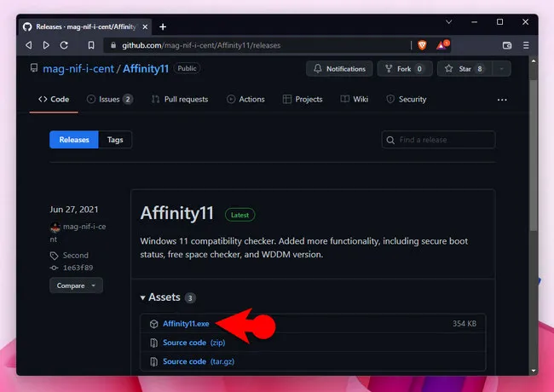Open the tab search chevron in title bar
554x392 pixels.
tap(448, 22)
